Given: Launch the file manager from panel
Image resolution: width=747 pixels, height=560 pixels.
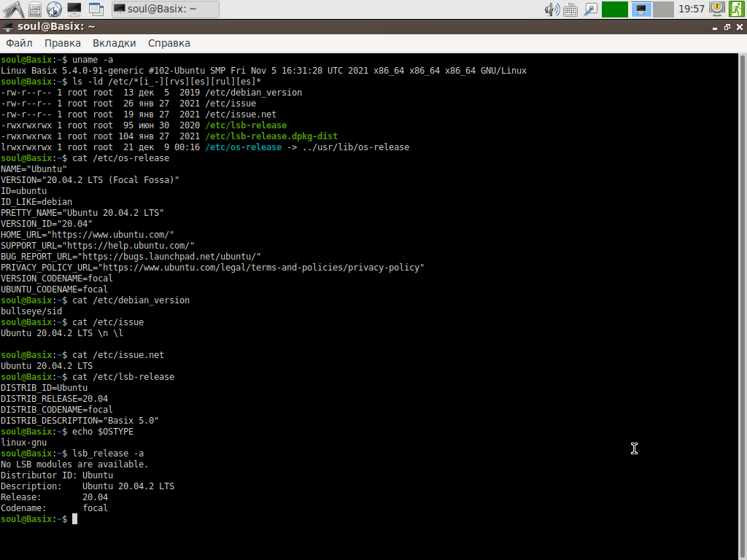Looking at the screenshot, I should tap(35, 9).
